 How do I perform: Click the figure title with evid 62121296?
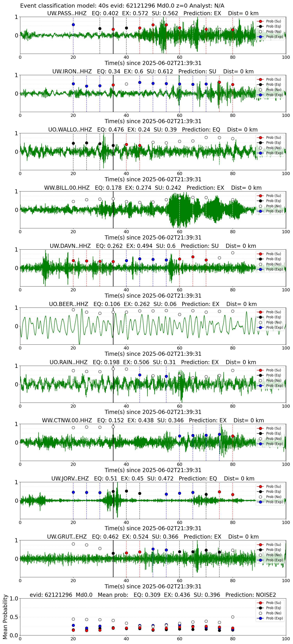[x=122, y=5]
